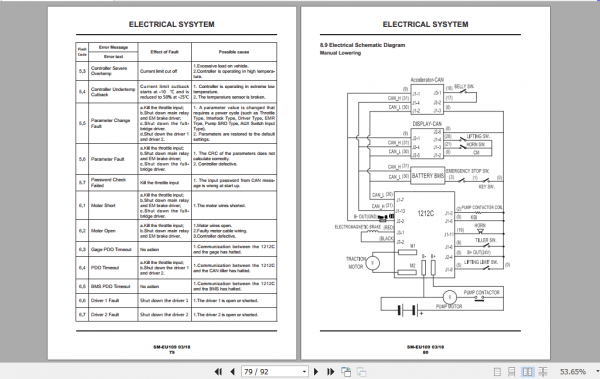The width and height of the screenshot is (600, 379).
Task: Switch to single page view
Action: (497, 372)
